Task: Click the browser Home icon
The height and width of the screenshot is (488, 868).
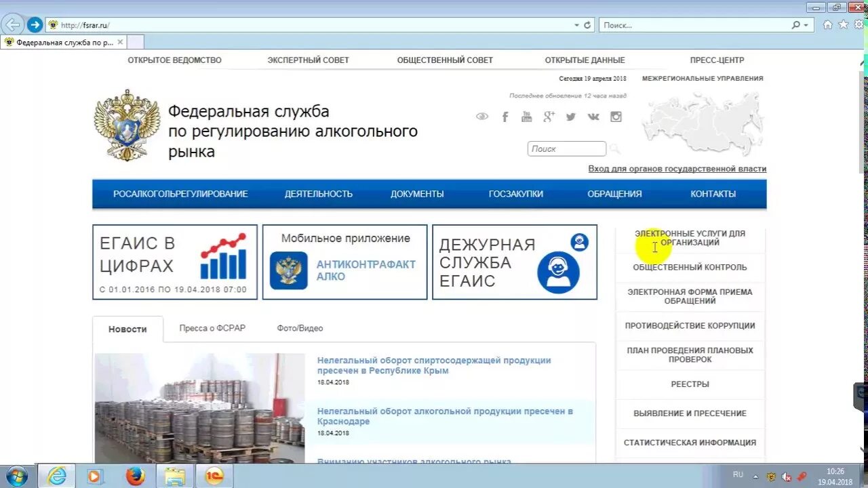Action: (x=827, y=24)
